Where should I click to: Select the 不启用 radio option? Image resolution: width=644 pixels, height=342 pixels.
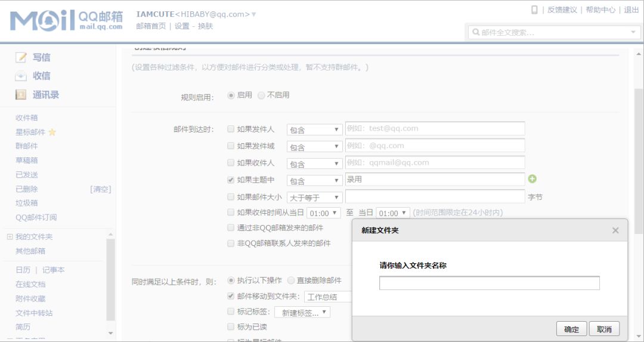pyautogui.click(x=261, y=95)
